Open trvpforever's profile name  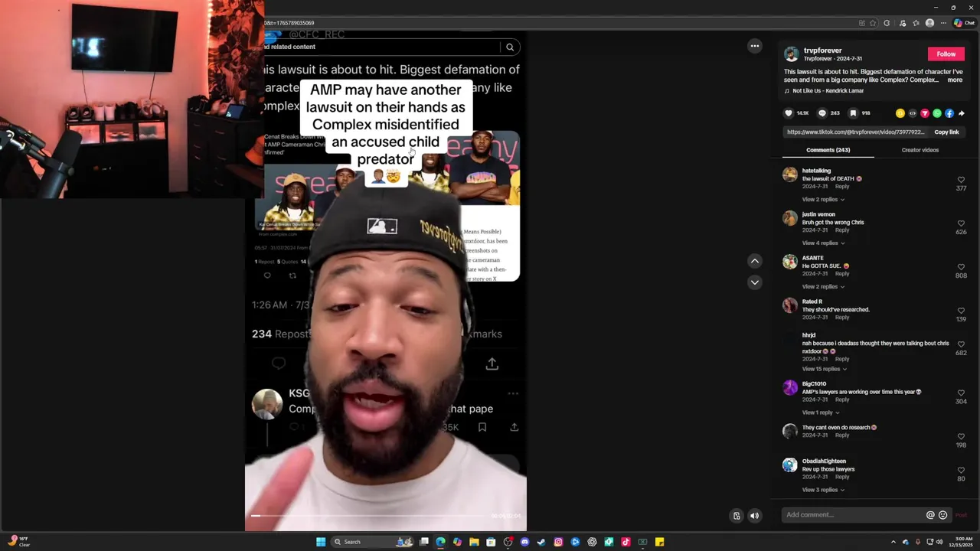click(822, 51)
